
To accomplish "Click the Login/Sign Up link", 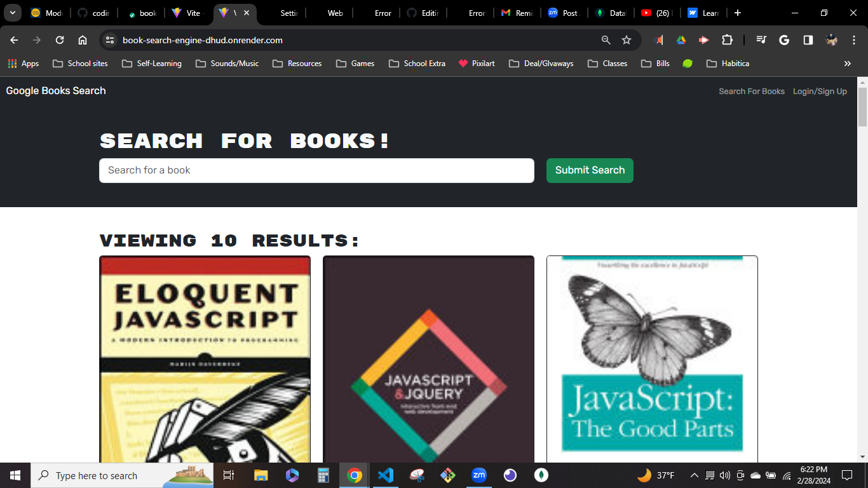I will coord(820,91).
